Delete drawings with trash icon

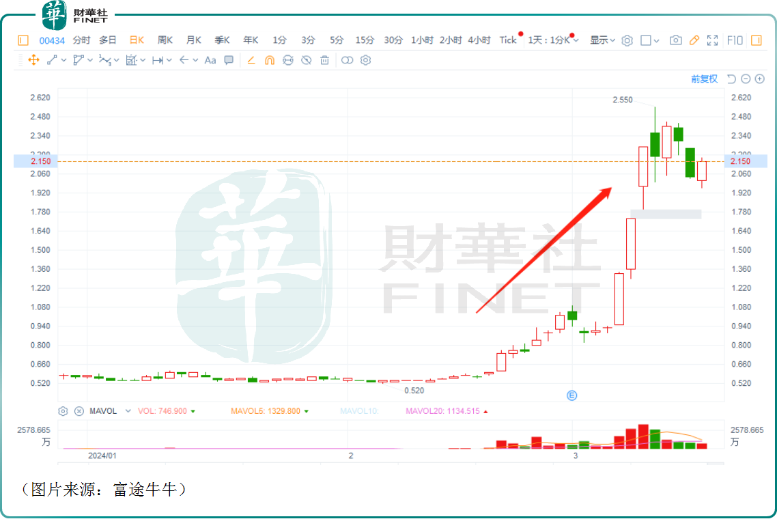[324, 60]
